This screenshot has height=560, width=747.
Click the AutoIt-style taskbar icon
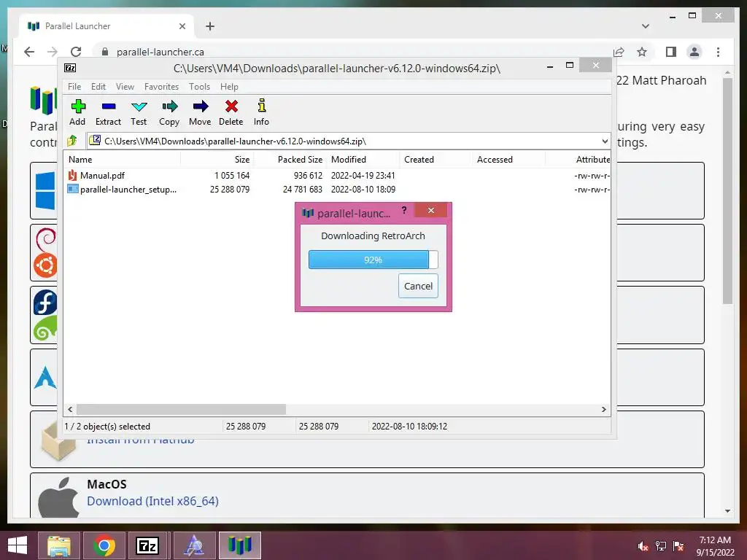pyautogui.click(x=195, y=545)
